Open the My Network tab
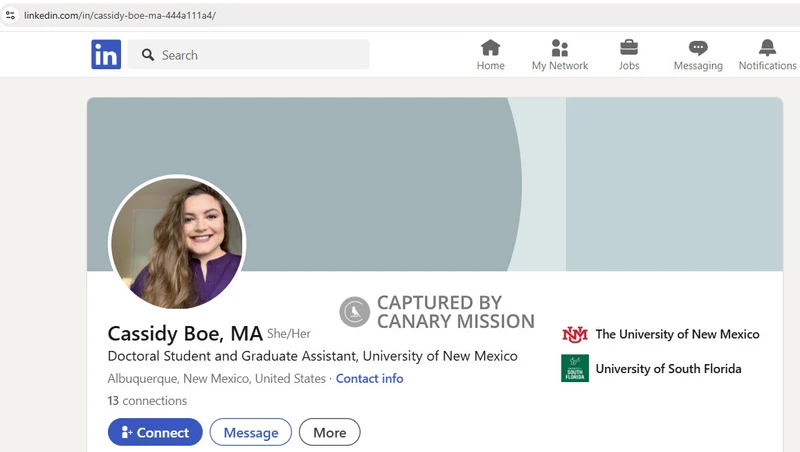This screenshot has width=800, height=452. click(x=560, y=55)
